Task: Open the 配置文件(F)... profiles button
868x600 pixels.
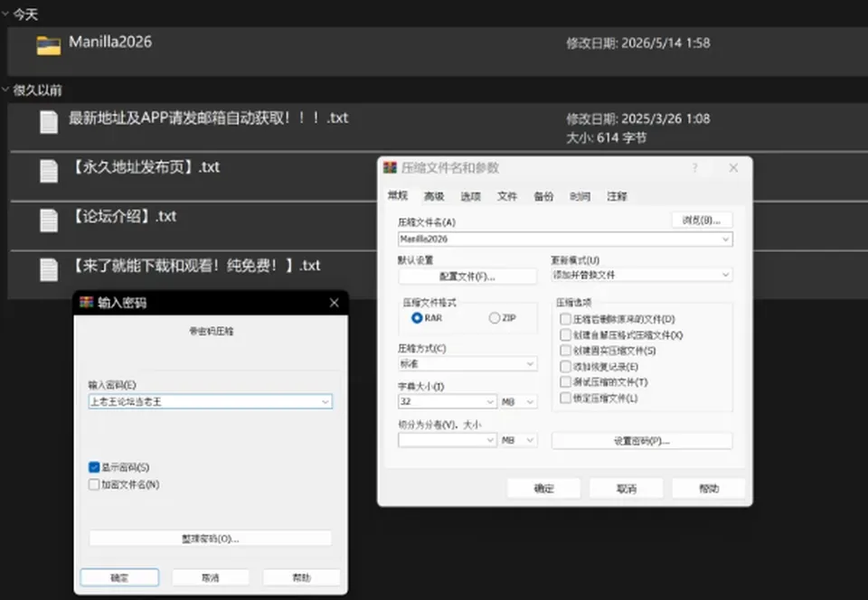Action: click(467, 276)
